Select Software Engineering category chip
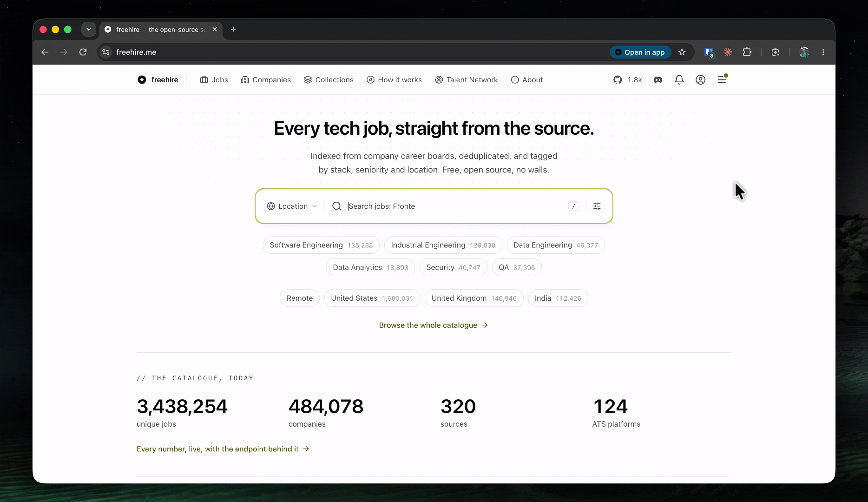Viewport: 868px width, 502px height. pos(321,245)
